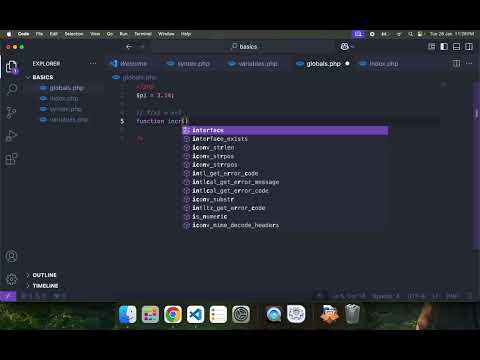Open syntax.php in the Explorer
The width and height of the screenshot is (480, 360).
pyautogui.click(x=65, y=109)
